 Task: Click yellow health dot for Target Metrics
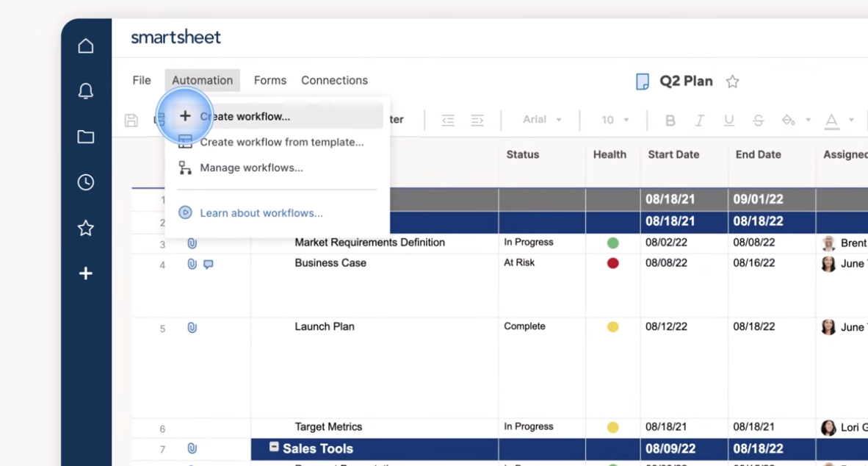[612, 427]
